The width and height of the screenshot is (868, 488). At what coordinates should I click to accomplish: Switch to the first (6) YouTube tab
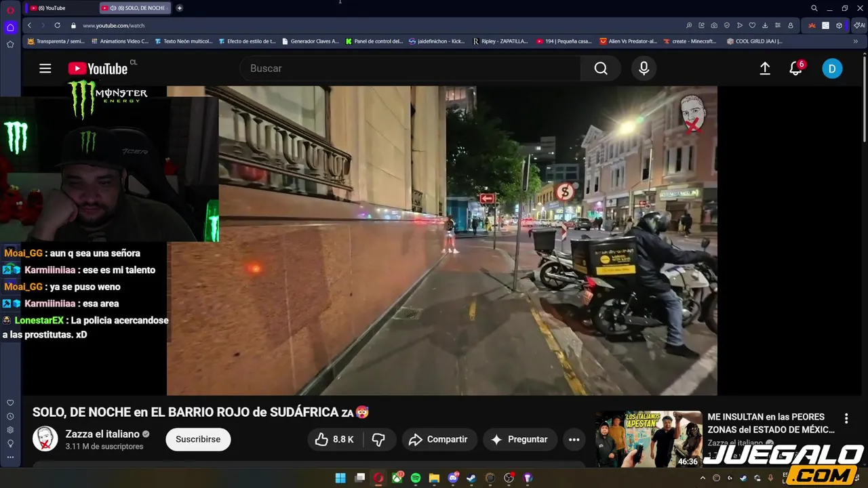click(61, 8)
